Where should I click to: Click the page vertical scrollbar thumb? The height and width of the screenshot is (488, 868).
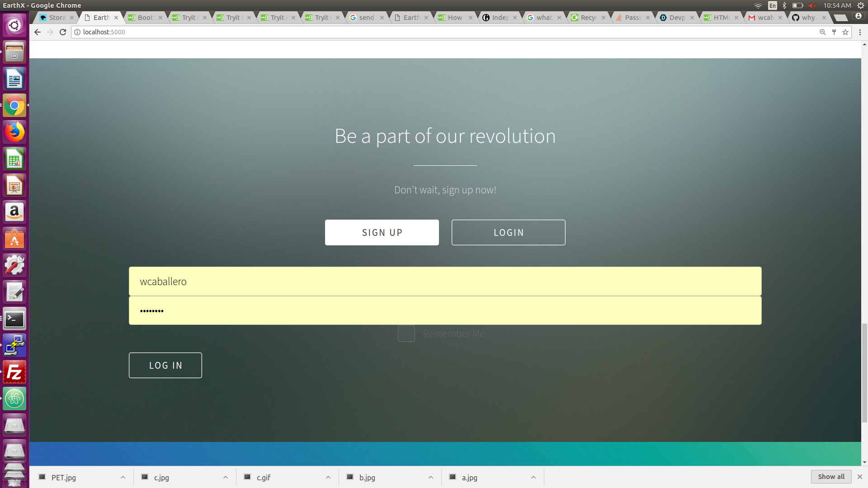[864, 373]
